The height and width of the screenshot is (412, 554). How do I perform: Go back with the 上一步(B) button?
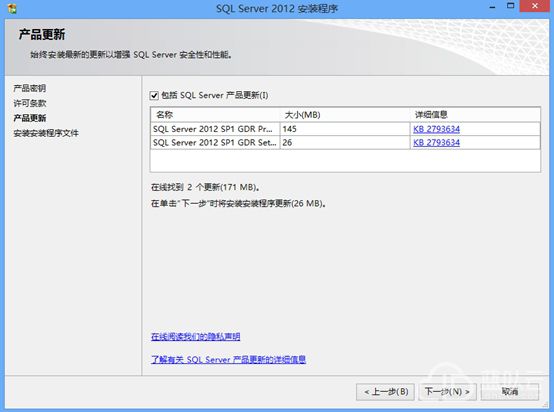click(385, 392)
